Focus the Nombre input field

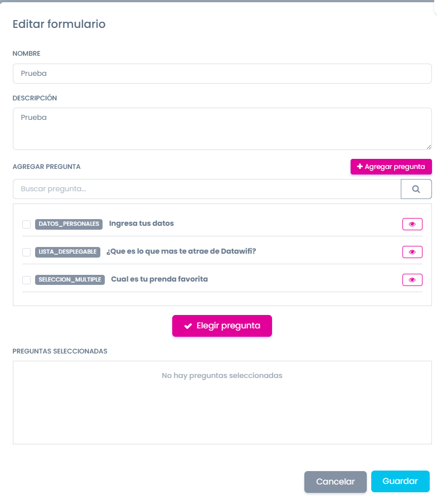pyautogui.click(x=222, y=74)
